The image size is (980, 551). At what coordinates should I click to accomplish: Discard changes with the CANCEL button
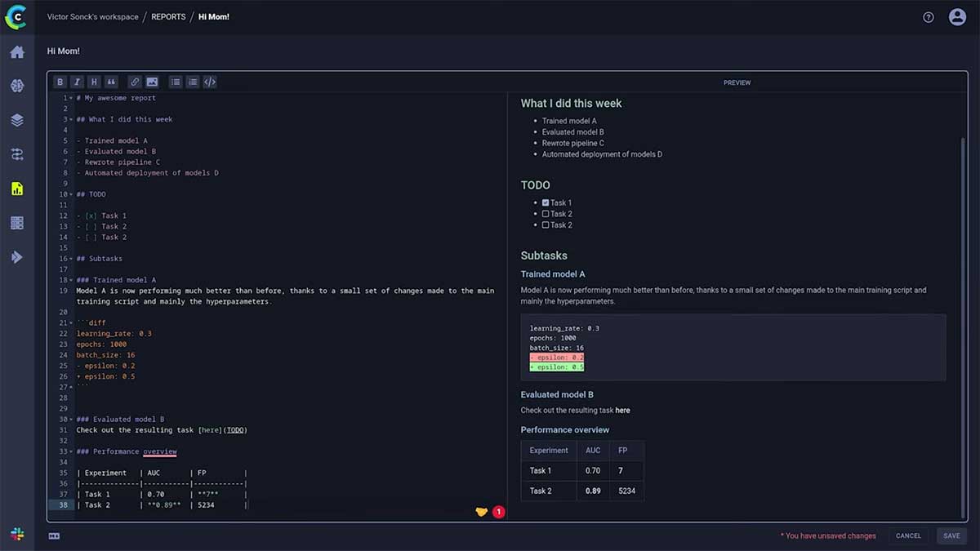pyautogui.click(x=908, y=535)
